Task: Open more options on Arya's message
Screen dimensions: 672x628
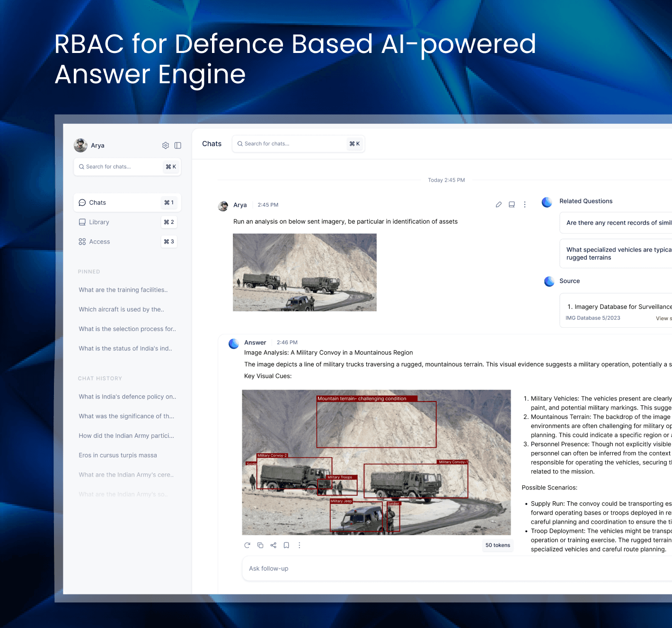Action: pos(525,205)
